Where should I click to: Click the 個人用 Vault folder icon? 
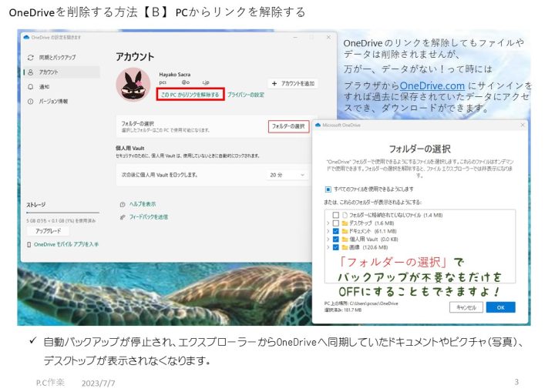[345, 240]
